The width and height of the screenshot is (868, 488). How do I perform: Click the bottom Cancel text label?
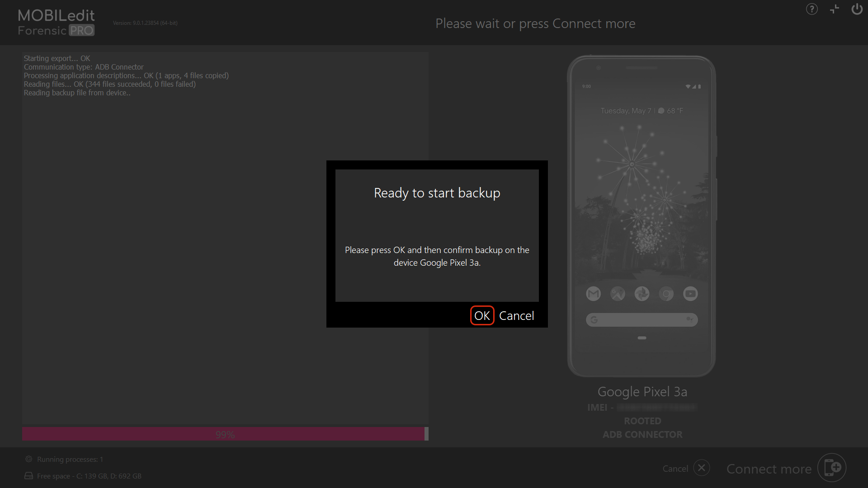click(x=675, y=469)
